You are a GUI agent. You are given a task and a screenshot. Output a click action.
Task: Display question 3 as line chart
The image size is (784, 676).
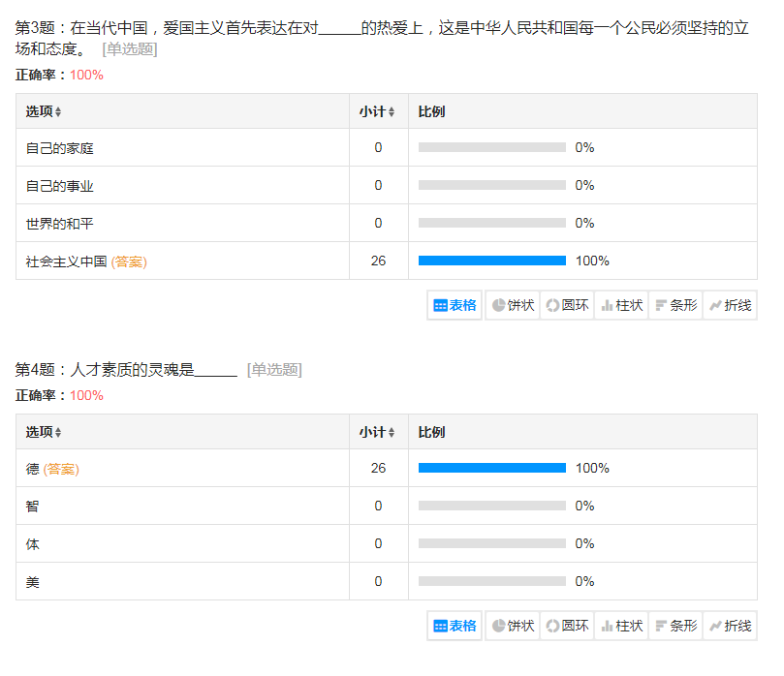730,305
